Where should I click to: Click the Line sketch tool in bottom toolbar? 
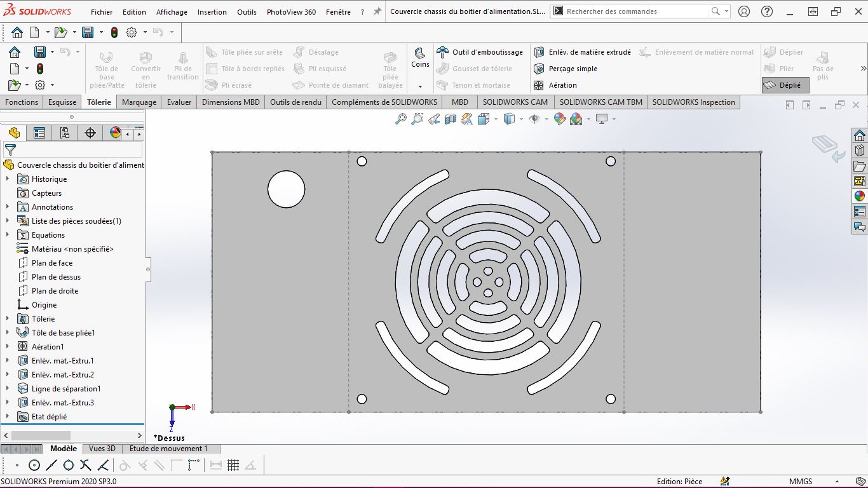(x=51, y=466)
